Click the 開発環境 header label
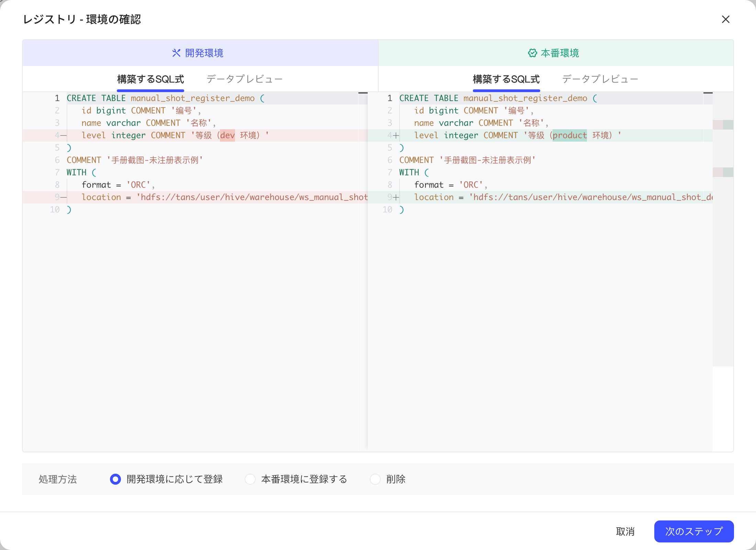The height and width of the screenshot is (550, 756). coord(204,53)
